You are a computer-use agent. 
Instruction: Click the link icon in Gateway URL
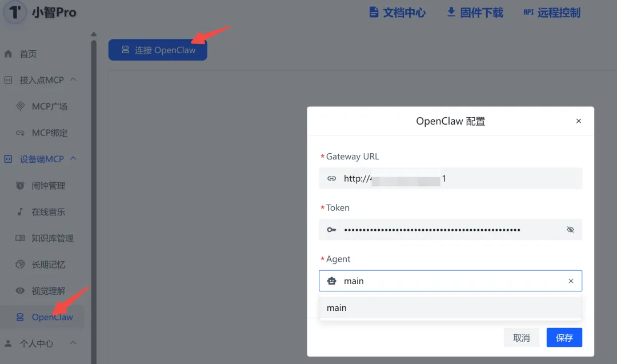(x=332, y=178)
